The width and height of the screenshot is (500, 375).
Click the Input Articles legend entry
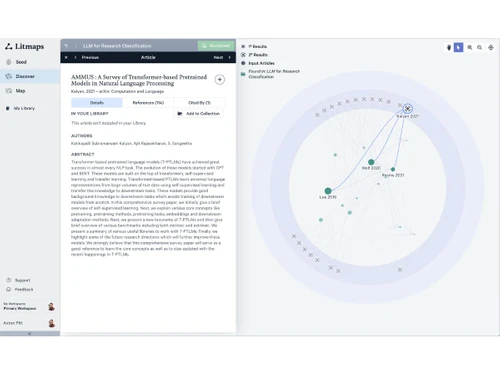click(258, 63)
